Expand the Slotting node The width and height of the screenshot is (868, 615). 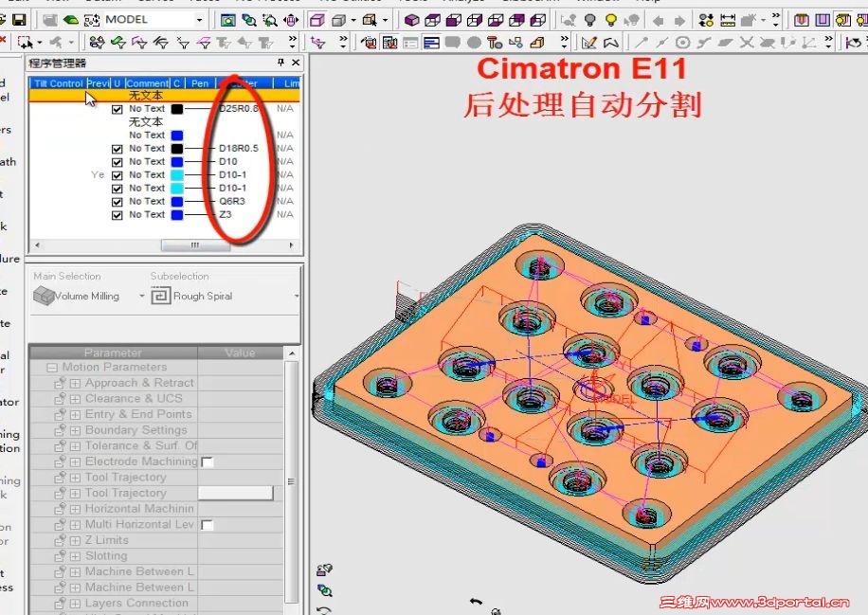click(x=75, y=556)
